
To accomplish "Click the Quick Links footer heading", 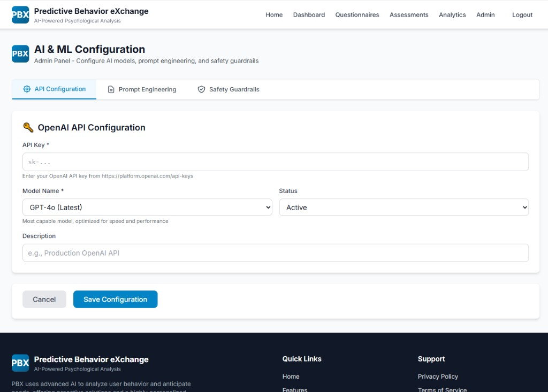I will pos(302,359).
